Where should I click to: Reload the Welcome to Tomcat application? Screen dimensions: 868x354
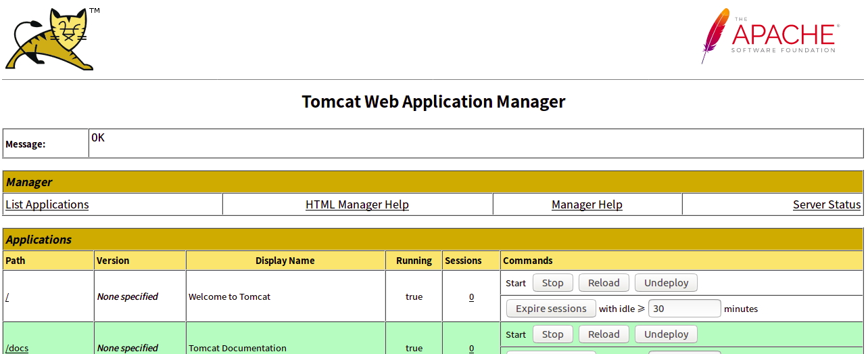pyautogui.click(x=604, y=283)
